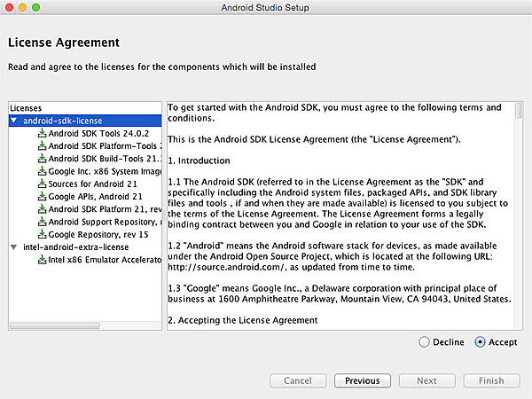Screen dimensions: 532x399
Task: Click icon beside Google Inc. x86 System Image
Action: (42, 171)
